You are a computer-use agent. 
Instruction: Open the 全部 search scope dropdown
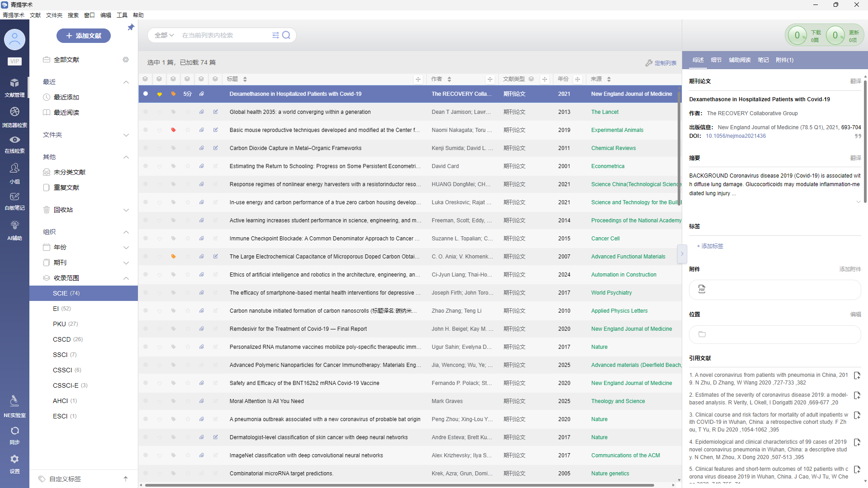tap(164, 35)
